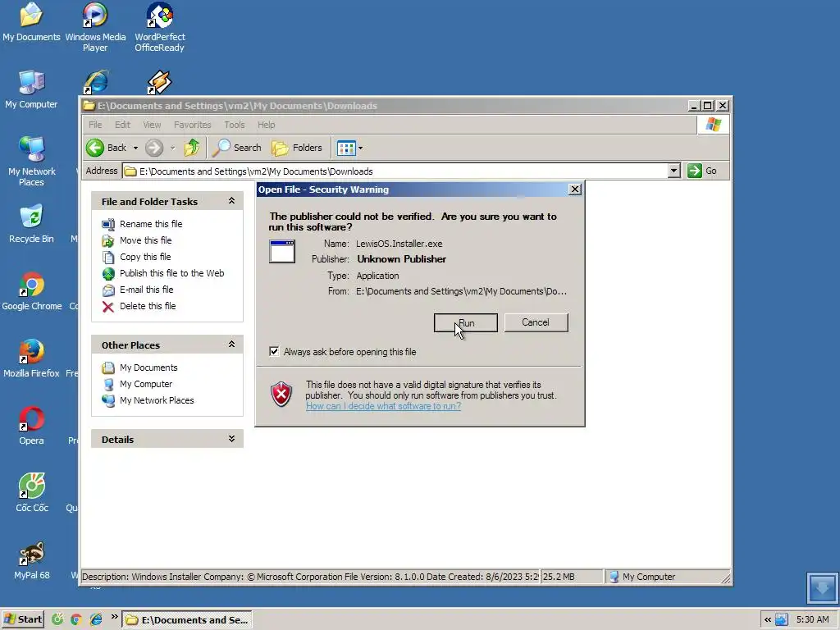Click the blue download arrow box on desktop
840x630 pixels.
click(x=822, y=587)
